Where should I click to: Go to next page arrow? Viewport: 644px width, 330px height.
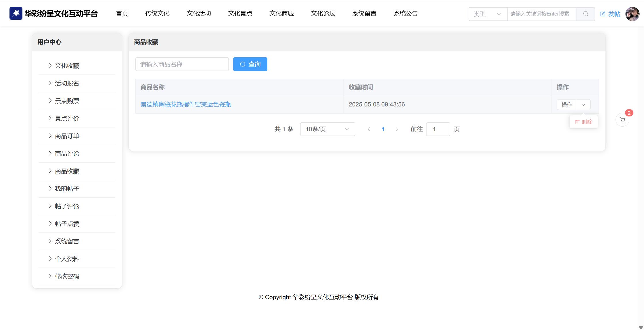pyautogui.click(x=397, y=129)
